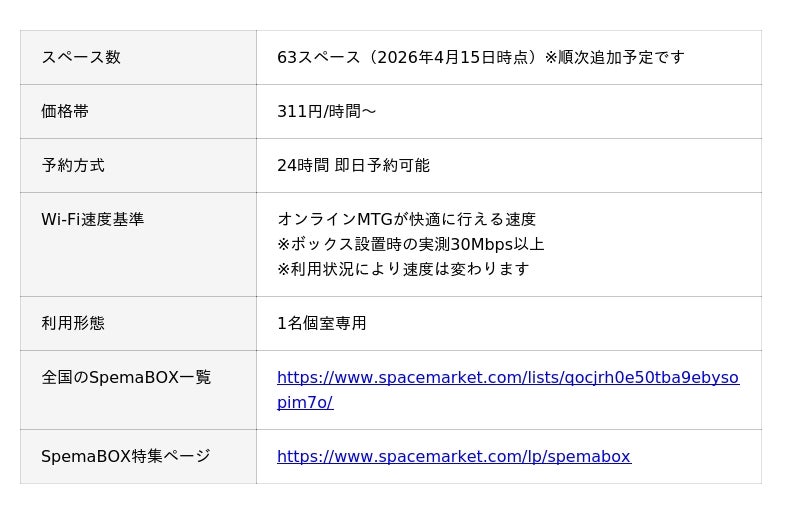Viewport: 800px width, 514px height.
Task: Select the "スペース数" row label
Action: [x=81, y=58]
